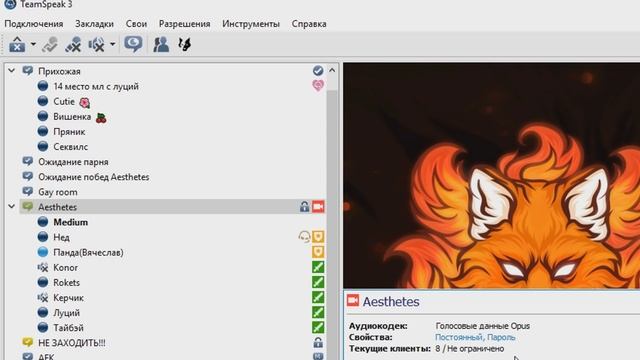Select user Тайбэй
The image size is (640, 360).
click(x=68, y=328)
